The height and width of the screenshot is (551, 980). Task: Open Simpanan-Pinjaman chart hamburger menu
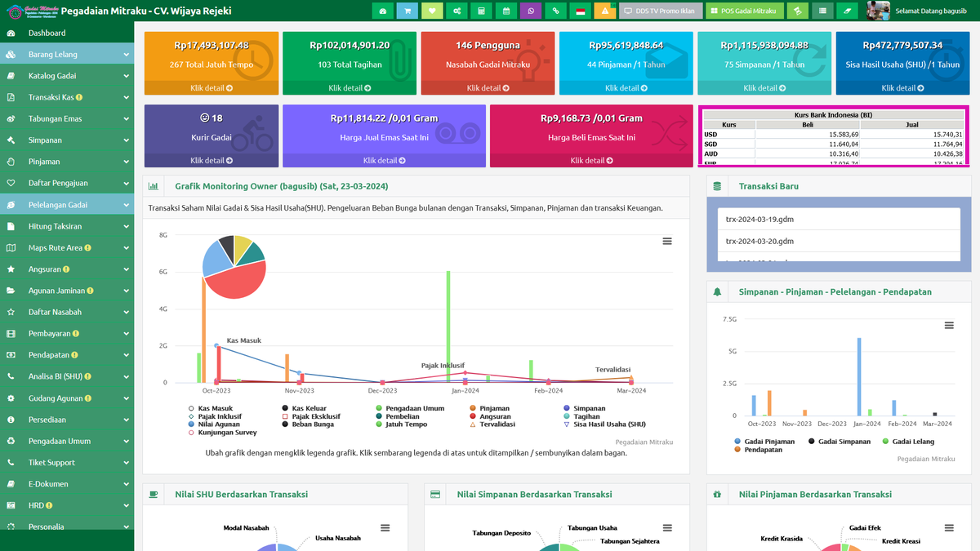tap(949, 325)
